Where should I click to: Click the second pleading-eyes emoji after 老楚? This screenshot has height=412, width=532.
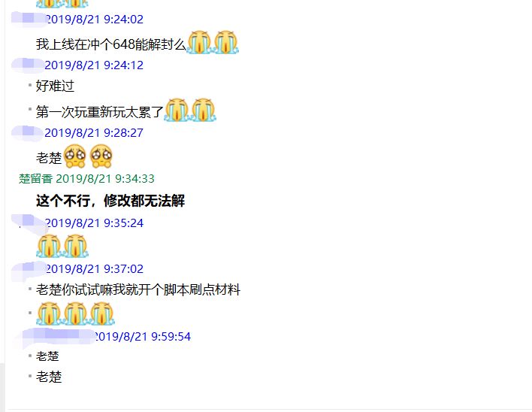pyautogui.click(x=101, y=156)
